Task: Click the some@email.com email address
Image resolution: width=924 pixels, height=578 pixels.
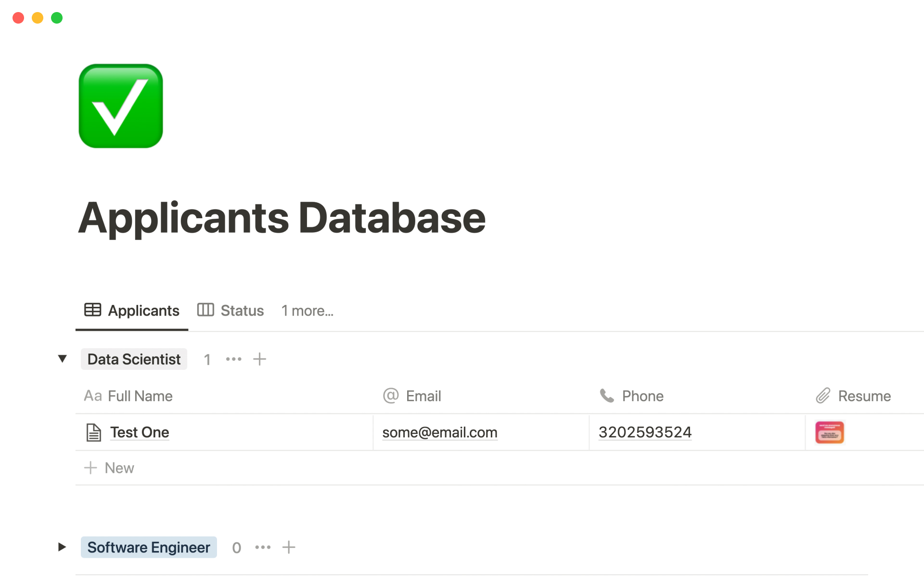Action: pyautogui.click(x=439, y=432)
